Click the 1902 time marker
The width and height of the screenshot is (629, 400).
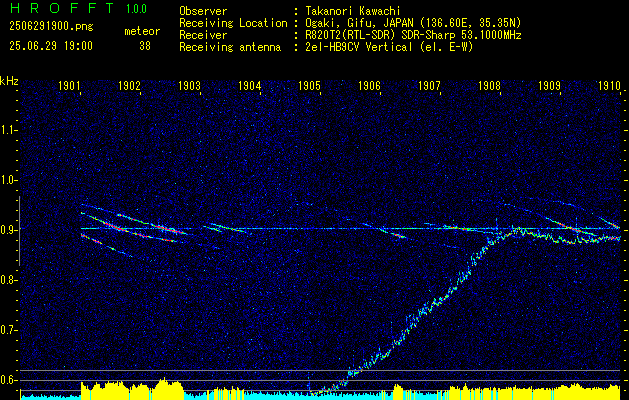point(129,85)
